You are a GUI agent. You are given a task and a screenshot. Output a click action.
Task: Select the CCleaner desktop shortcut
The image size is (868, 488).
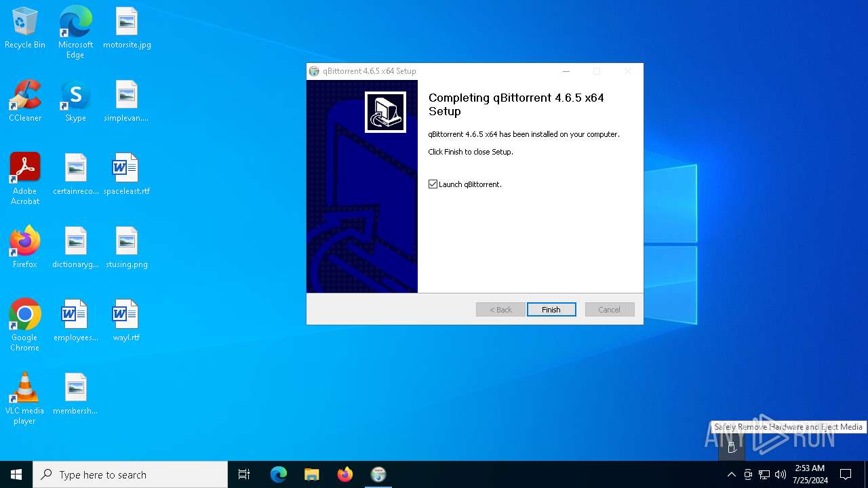pyautogui.click(x=25, y=102)
